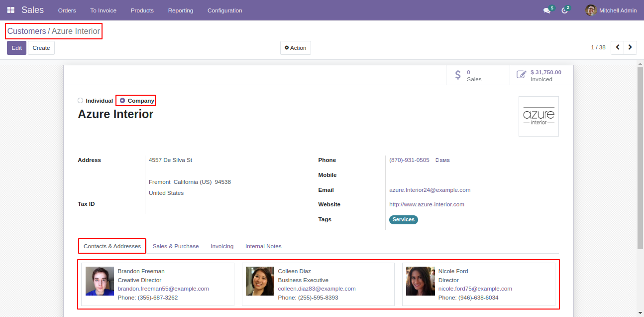Screen dimensions: 644x317
Task: Click the Colleen Diaz name
Action: [x=295, y=271]
